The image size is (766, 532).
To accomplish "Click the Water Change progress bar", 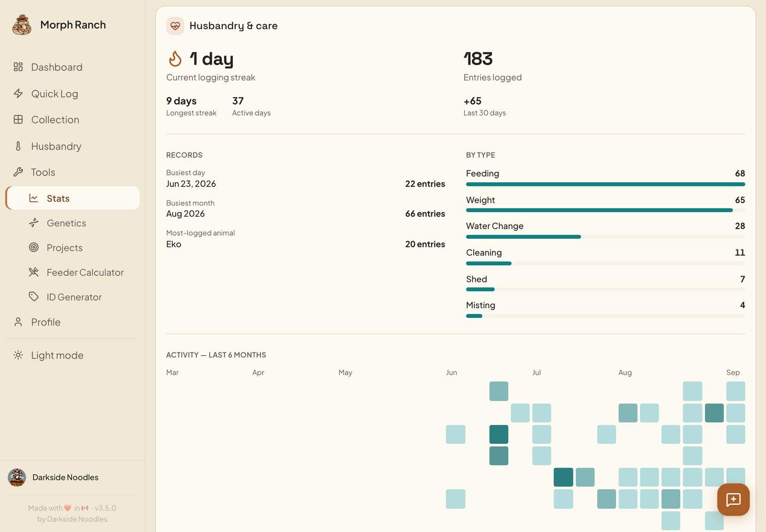I will point(605,237).
